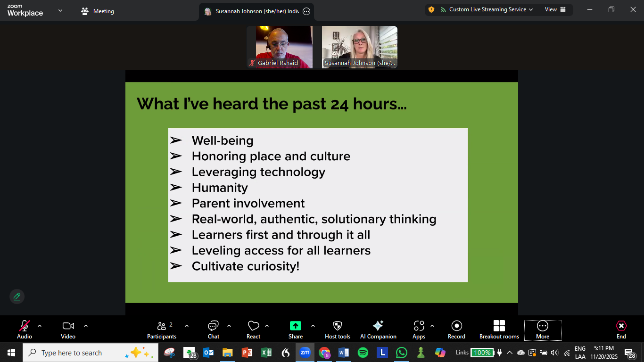Expand the audio options arrow
Screen dimensions: 644x362
(x=40, y=326)
